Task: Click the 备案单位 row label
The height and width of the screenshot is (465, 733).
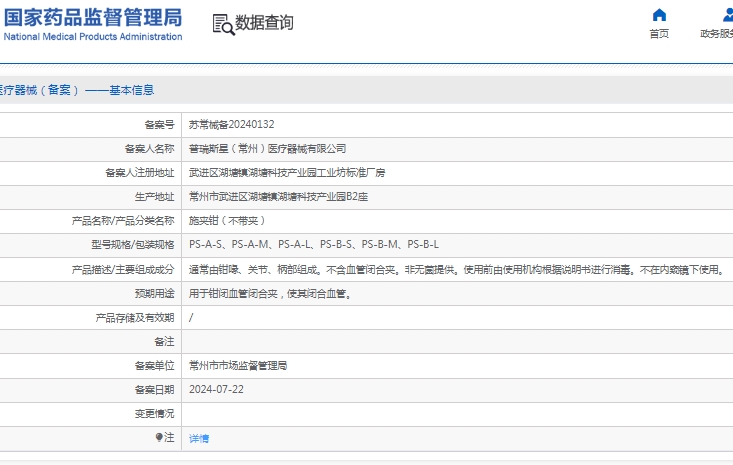Action: coord(155,365)
